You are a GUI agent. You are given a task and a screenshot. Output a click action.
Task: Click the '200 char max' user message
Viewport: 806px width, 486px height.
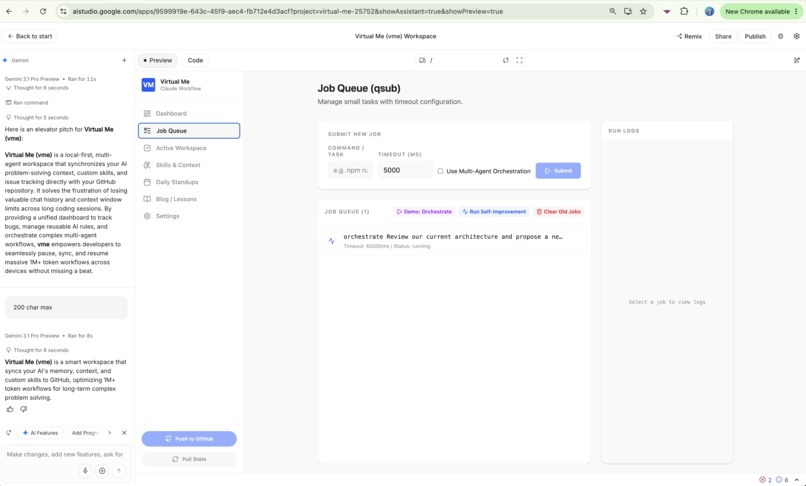(x=66, y=307)
